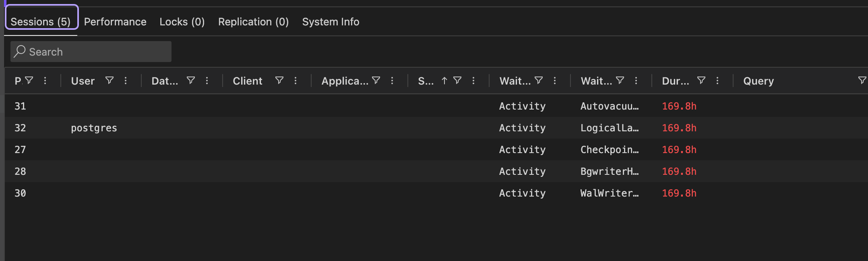This screenshot has height=261, width=868.
Task: Sort by the Dat... column header
Action: [165, 81]
